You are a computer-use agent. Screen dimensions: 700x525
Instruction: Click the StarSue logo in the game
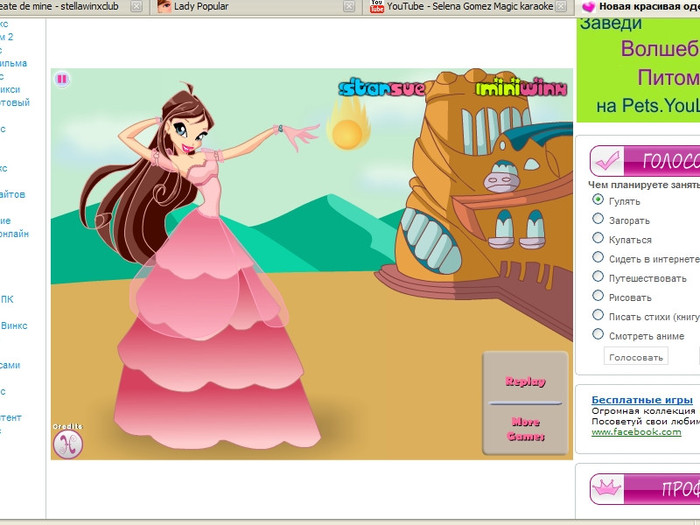(382, 88)
